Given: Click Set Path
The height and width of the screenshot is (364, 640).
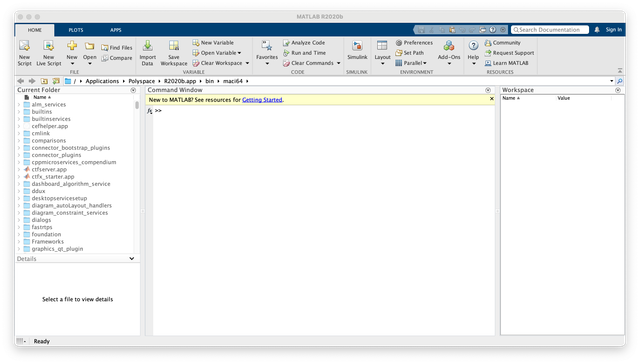Looking at the screenshot, I should 409,53.
